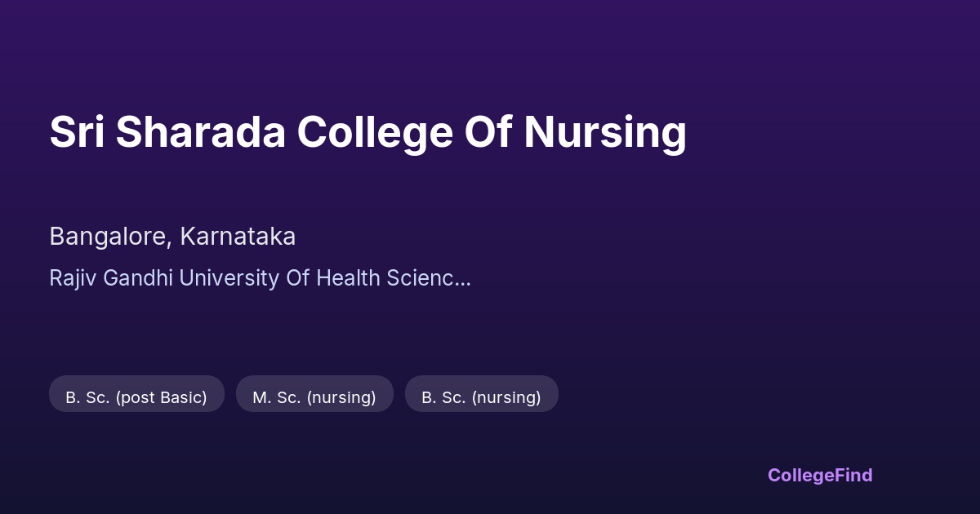Click the Sri Sharada College Of Nursing title

pos(367,132)
